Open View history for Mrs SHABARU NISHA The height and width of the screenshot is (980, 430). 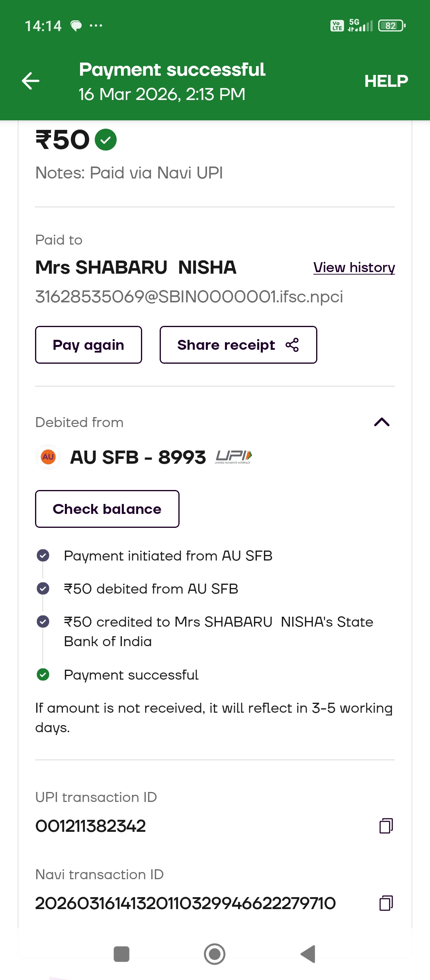click(354, 267)
